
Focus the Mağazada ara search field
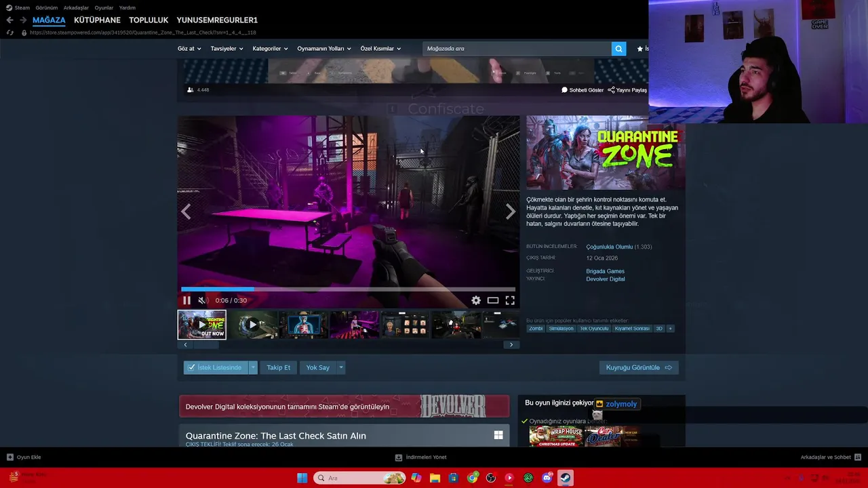point(517,49)
